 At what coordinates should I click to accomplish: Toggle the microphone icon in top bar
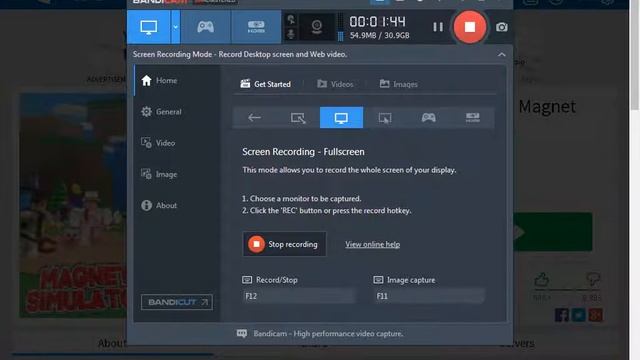(291, 34)
